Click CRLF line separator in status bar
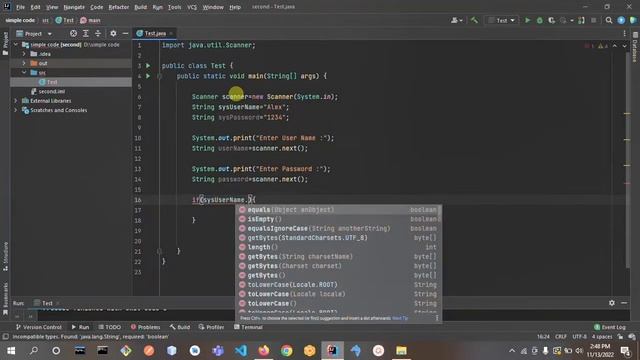640x360 pixels. [x=560, y=337]
